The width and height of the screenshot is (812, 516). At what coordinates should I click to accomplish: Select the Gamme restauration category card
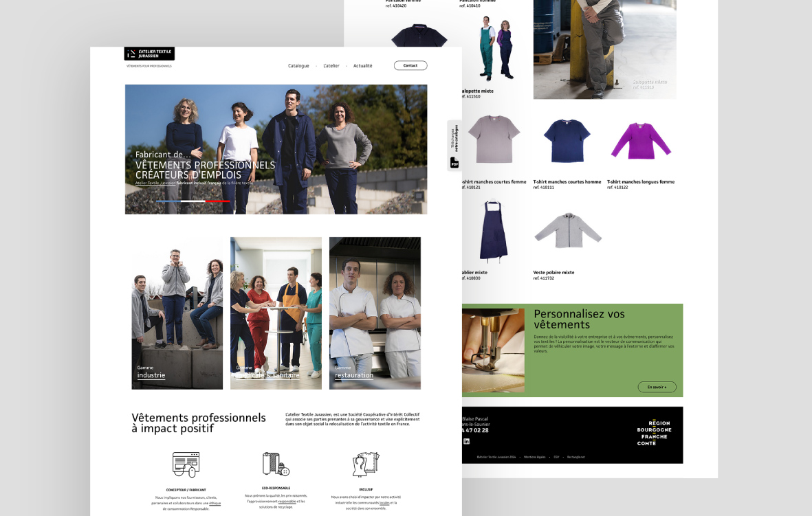pyautogui.click(x=375, y=313)
